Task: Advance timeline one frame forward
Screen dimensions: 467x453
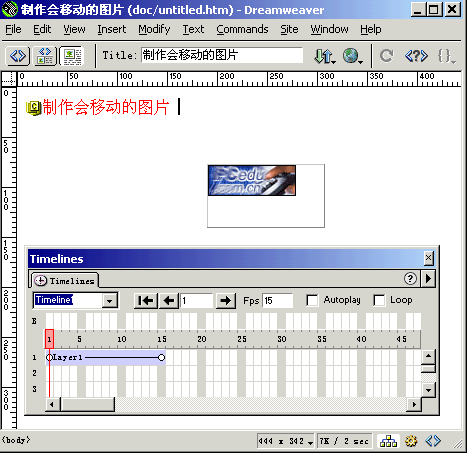Action: [226, 301]
